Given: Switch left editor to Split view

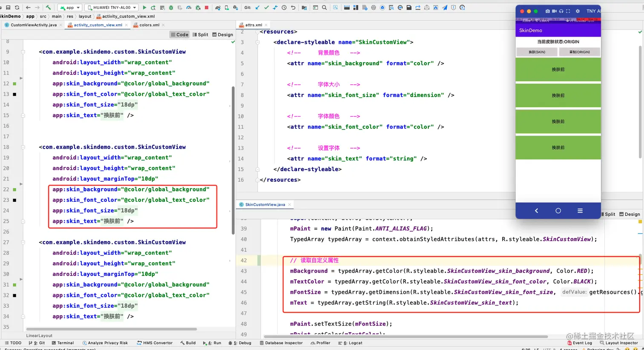Looking at the screenshot, I should (200, 35).
